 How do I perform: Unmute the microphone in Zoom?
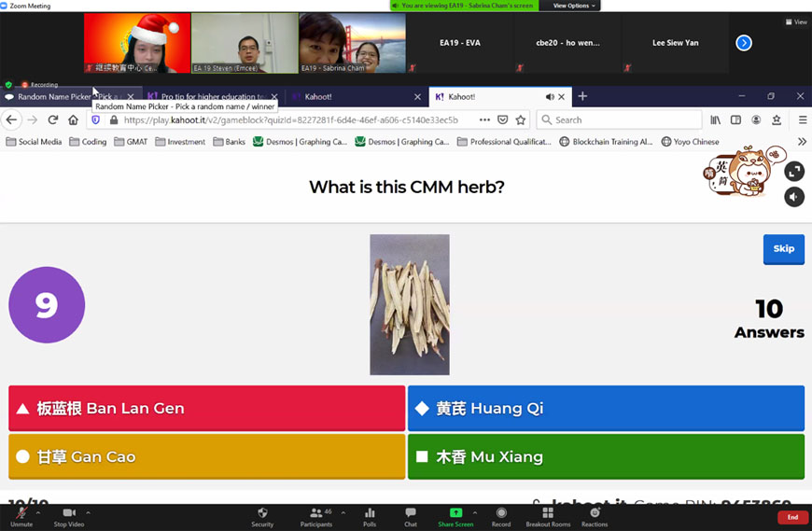click(21, 515)
